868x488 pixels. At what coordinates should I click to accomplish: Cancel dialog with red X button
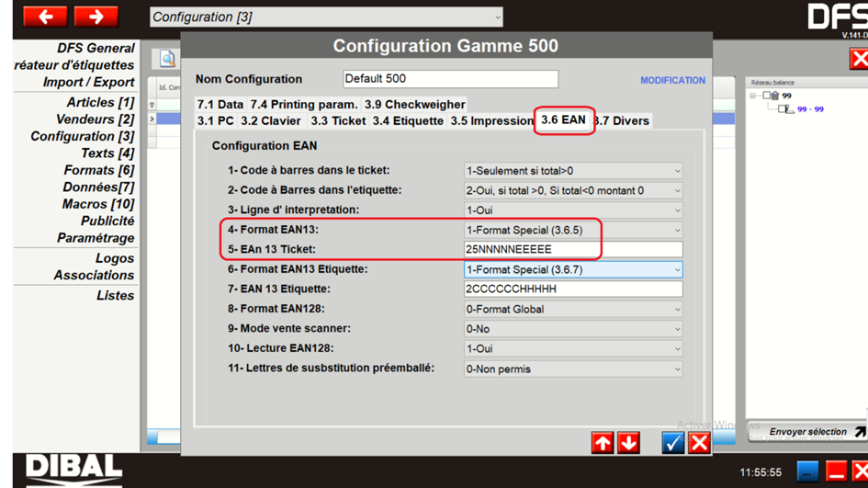click(699, 443)
